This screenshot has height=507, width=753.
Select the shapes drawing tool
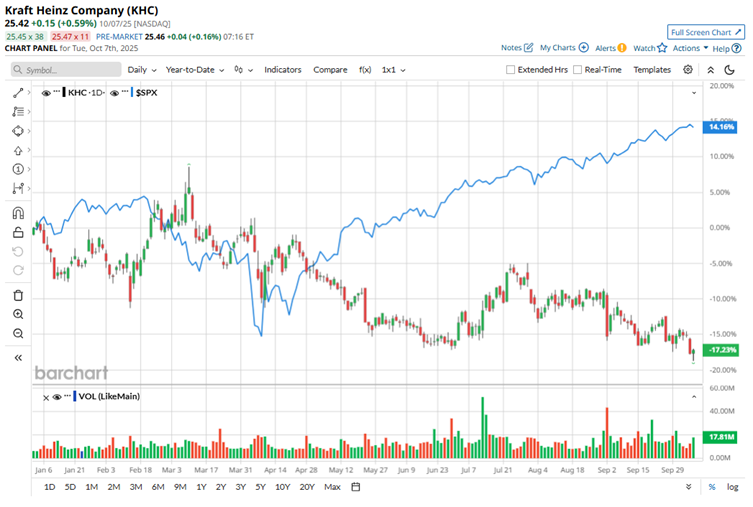pyautogui.click(x=18, y=131)
